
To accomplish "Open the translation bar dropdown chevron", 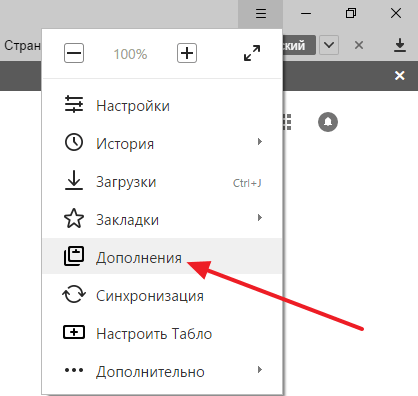I will tap(329, 45).
